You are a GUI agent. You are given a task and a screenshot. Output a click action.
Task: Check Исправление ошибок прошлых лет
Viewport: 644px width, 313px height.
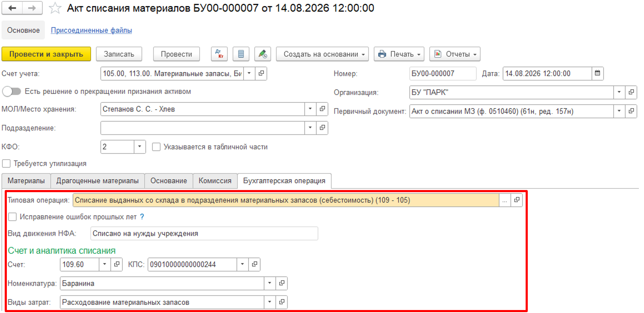pyautogui.click(x=12, y=217)
